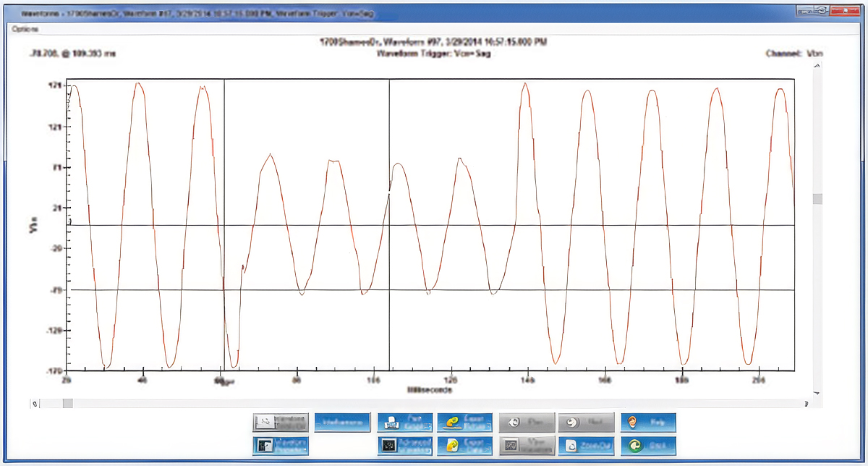The image size is (868, 466).
Task: Click the greyed Next waveform button
Action: pyautogui.click(x=587, y=422)
